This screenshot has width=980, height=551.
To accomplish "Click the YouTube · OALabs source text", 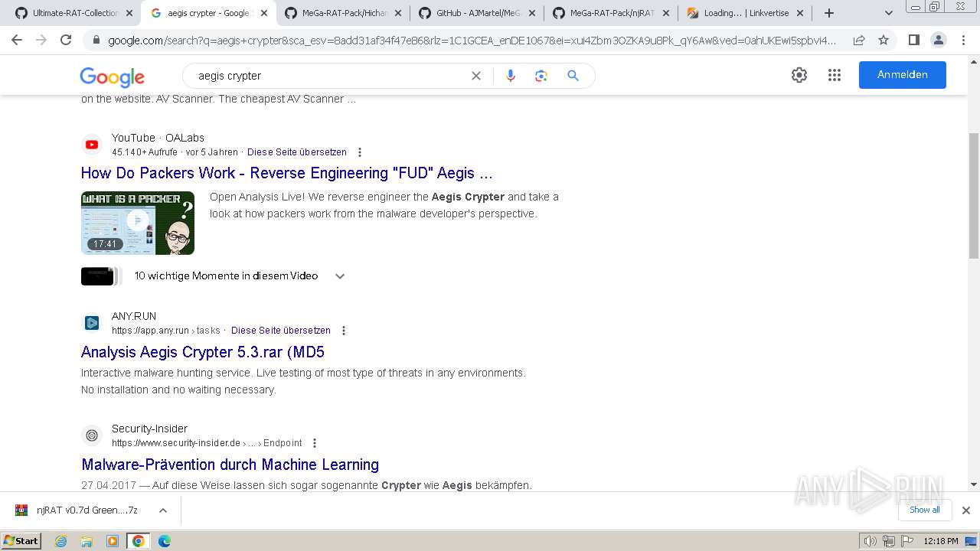I will [x=158, y=138].
